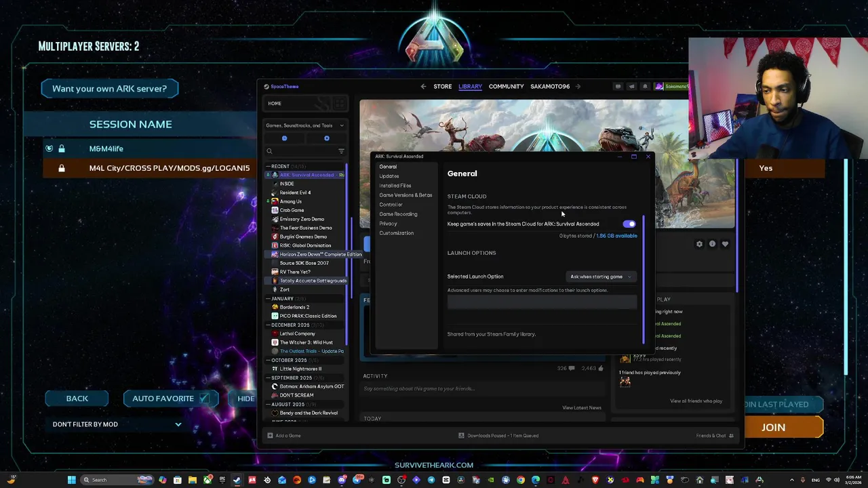Click the library search magnifier icon
The image size is (868, 488).
[x=269, y=151]
